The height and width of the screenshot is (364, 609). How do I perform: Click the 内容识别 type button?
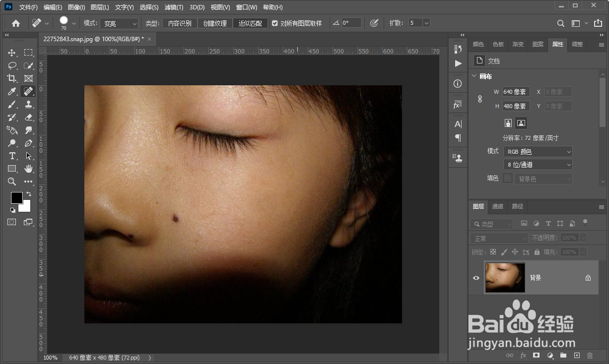(180, 23)
